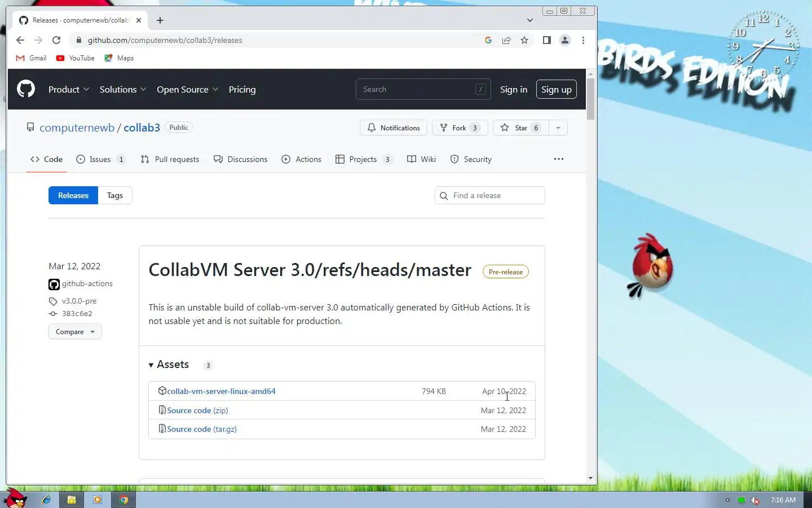Switch to the Wiki tab
The width and height of the screenshot is (812, 508).
422,159
